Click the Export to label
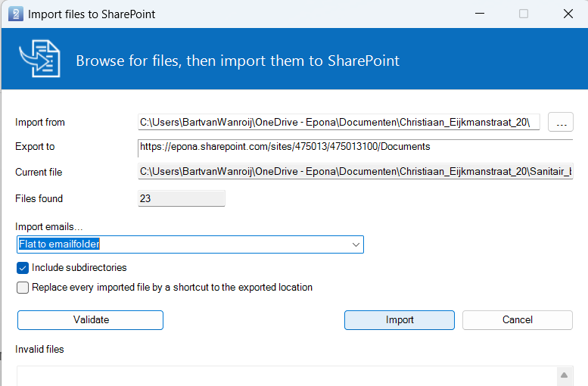This screenshot has height=386, width=588. click(35, 147)
